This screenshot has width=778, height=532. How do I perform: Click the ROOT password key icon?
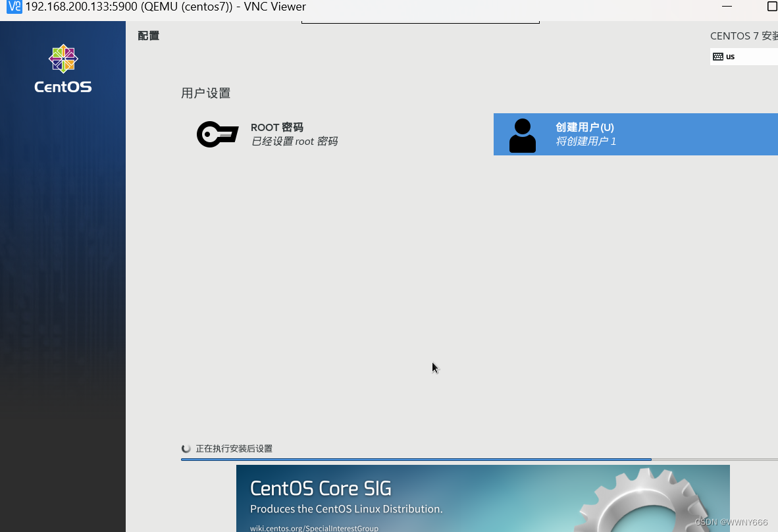pyautogui.click(x=217, y=134)
